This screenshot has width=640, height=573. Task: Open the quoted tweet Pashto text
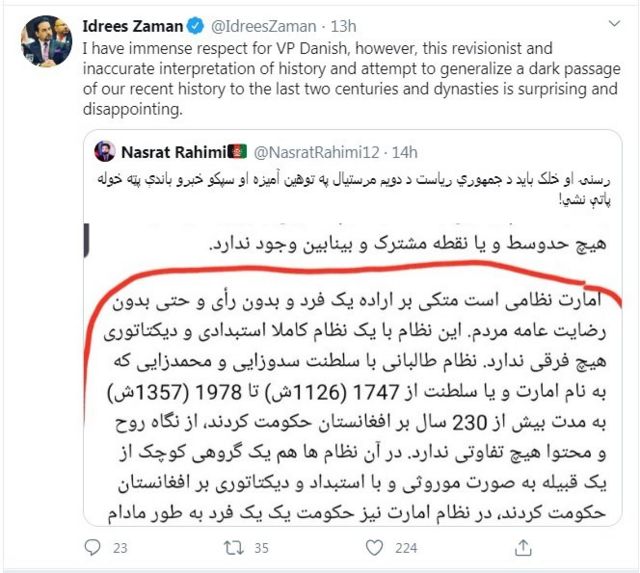pos(354,189)
